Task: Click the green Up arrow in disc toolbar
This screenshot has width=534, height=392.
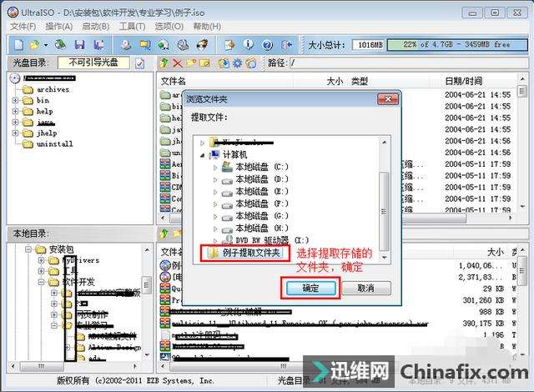Action: (164, 63)
